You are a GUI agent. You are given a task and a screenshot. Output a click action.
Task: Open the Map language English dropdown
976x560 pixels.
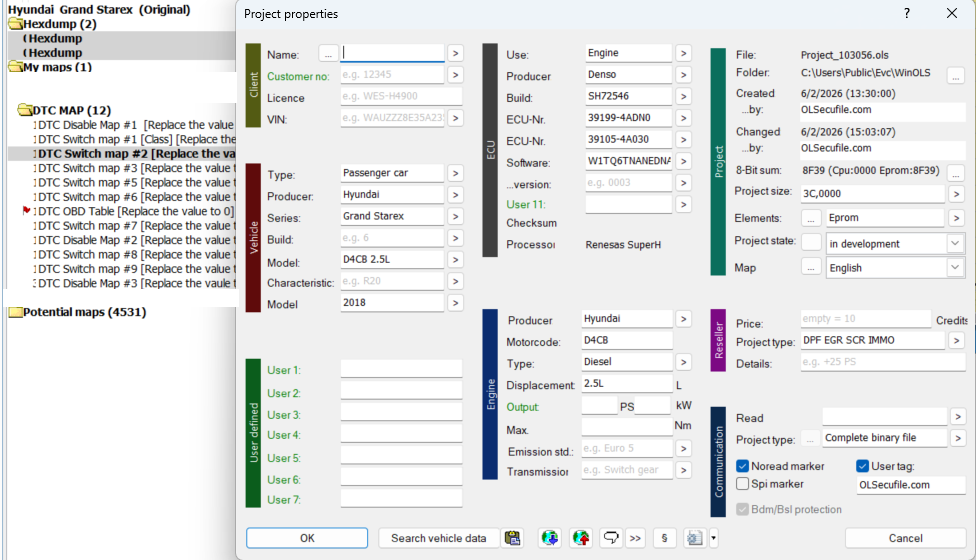point(955,268)
